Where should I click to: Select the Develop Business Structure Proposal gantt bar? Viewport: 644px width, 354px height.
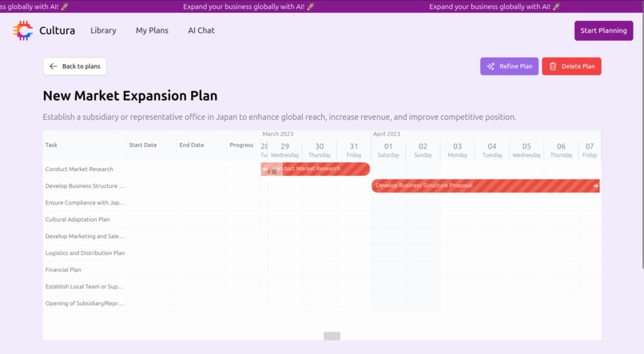pos(486,185)
